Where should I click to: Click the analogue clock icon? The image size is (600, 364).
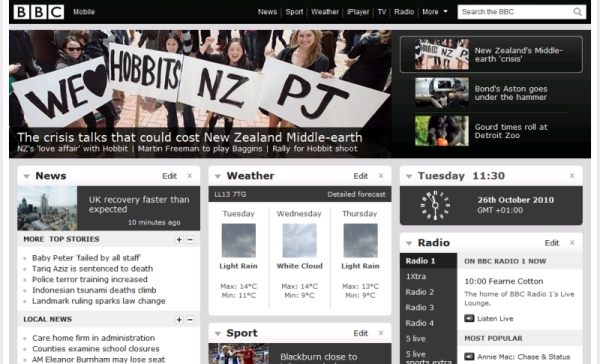click(435, 205)
